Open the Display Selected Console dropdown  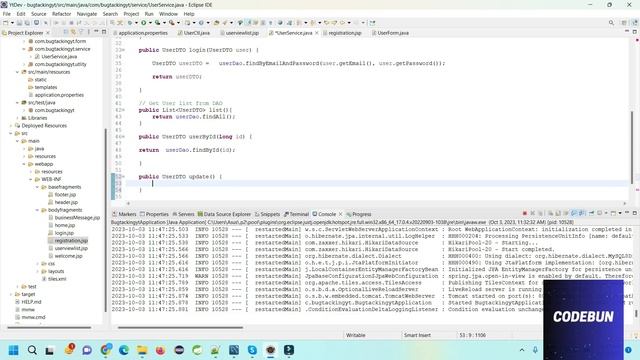(606, 213)
